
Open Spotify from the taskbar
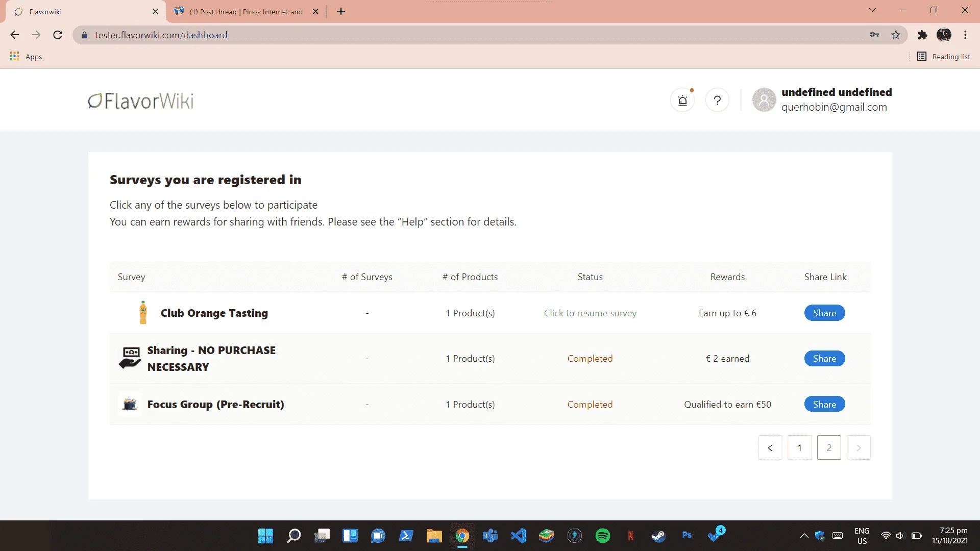point(603,536)
